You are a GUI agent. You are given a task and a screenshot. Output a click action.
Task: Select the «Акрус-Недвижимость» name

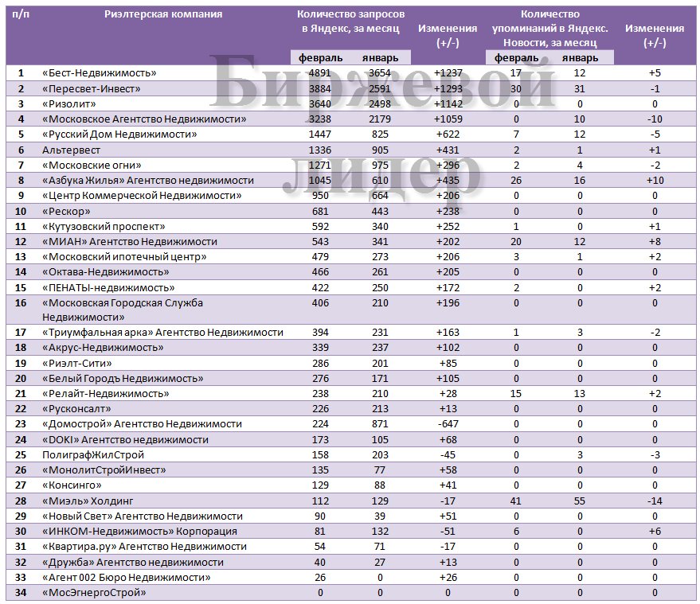103,348
